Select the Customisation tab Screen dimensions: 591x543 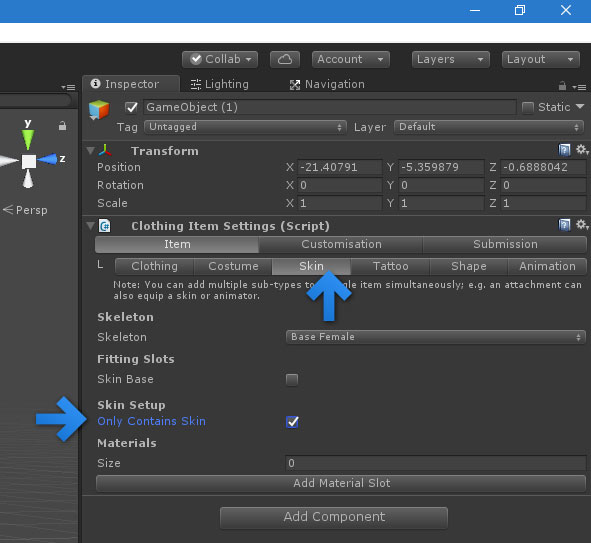point(341,245)
